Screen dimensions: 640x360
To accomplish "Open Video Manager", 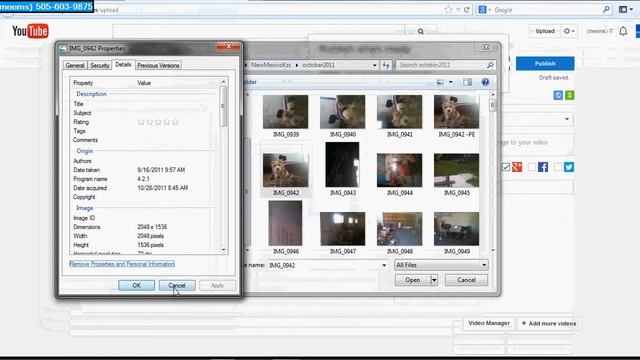I will (489, 323).
